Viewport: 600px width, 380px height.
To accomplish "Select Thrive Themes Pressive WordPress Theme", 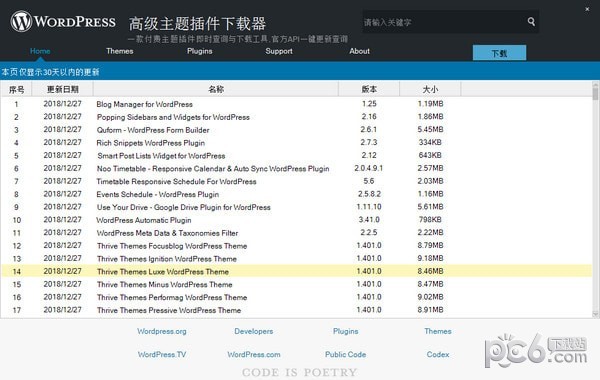I will tap(297, 310).
